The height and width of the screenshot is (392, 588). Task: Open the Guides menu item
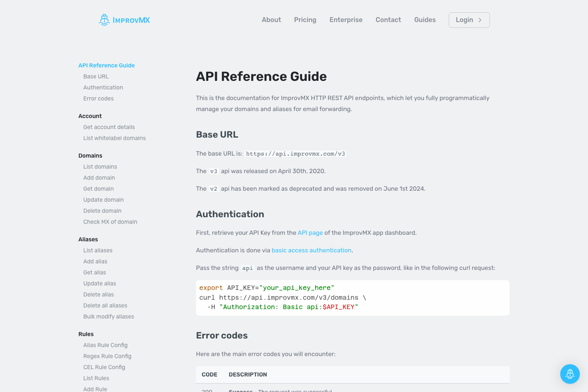pyautogui.click(x=425, y=20)
